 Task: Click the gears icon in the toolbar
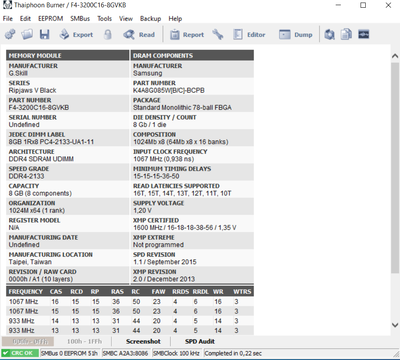10,34
